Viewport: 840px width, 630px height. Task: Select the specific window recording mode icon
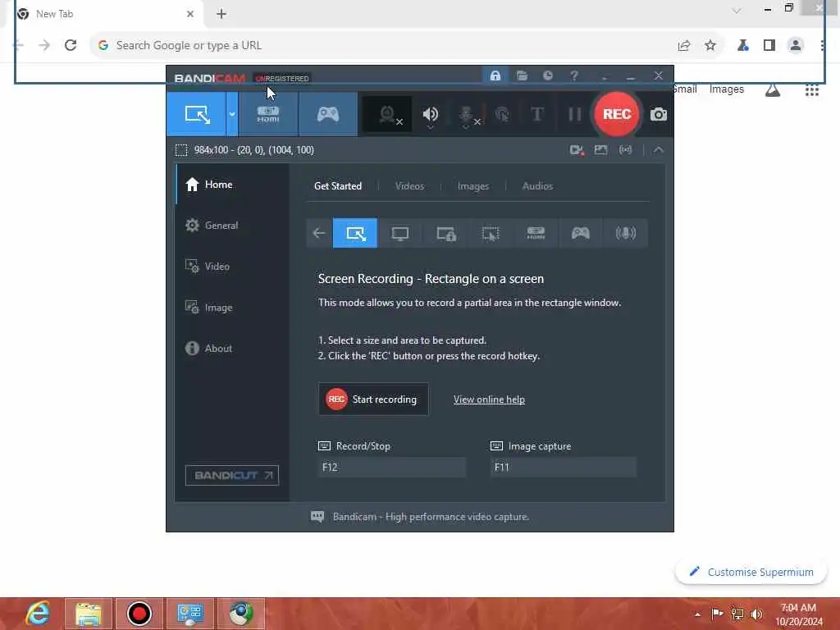[x=445, y=233]
